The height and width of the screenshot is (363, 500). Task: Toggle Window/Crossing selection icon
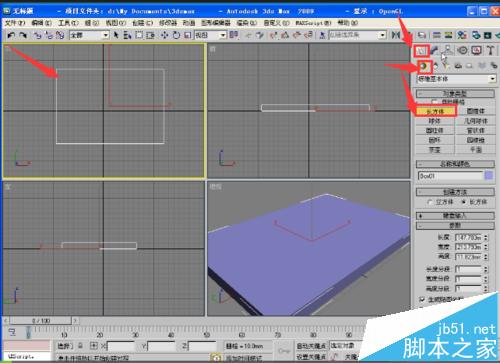150,35
